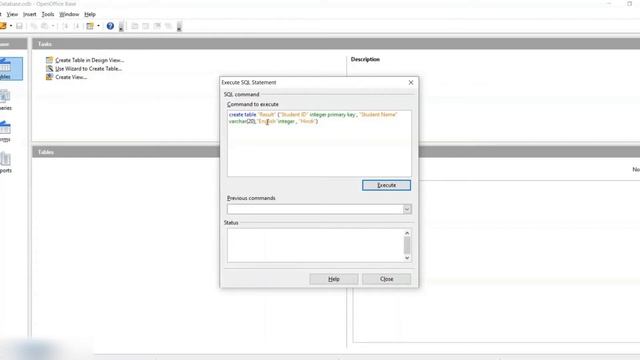
Task: Click the Sort Ascending toolbar icon
Action: point(65,26)
